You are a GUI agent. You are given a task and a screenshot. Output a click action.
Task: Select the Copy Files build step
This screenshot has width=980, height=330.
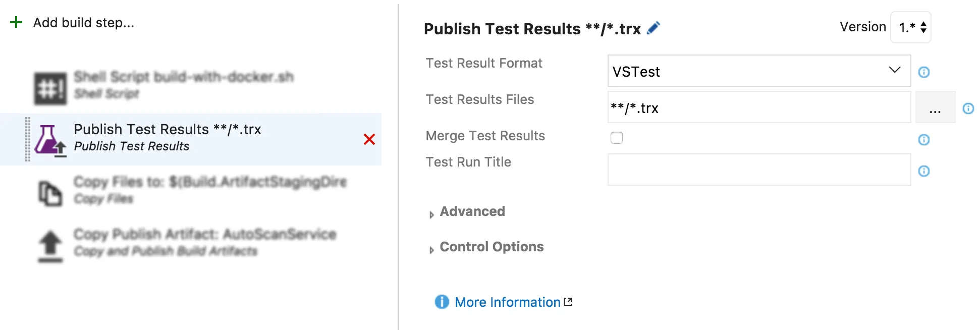pos(210,190)
